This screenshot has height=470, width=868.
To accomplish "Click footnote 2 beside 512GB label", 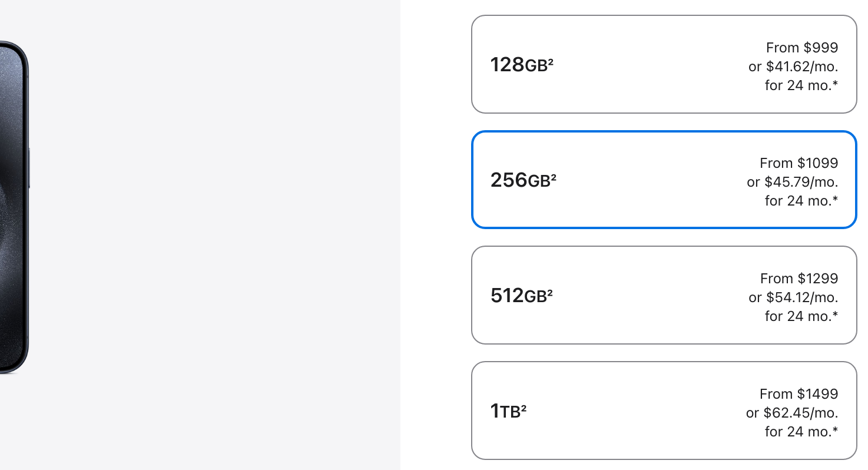I will (550, 292).
